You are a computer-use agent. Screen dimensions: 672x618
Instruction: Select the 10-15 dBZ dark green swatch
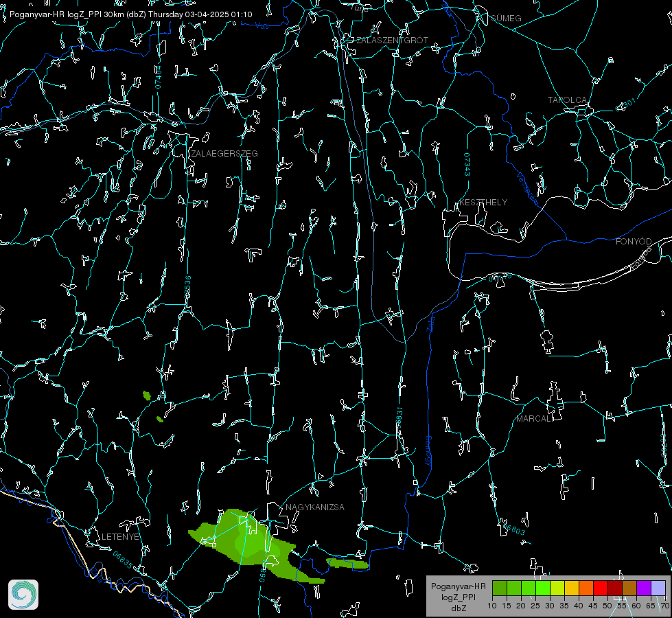tap(500, 588)
